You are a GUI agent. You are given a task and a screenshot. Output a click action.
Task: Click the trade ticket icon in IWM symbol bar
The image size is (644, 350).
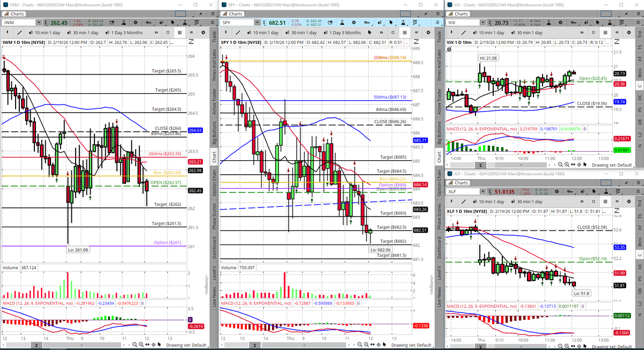[x=112, y=23]
